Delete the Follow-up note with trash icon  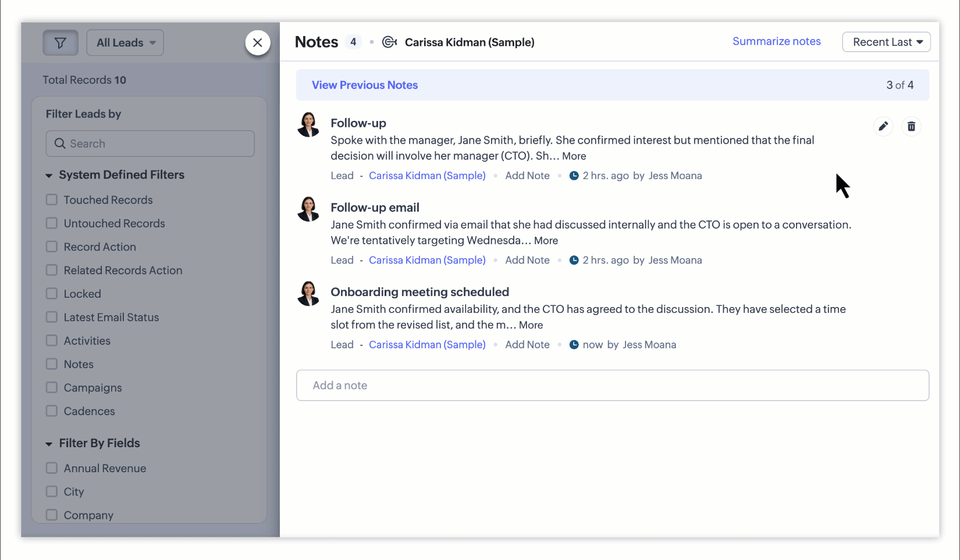[911, 126]
